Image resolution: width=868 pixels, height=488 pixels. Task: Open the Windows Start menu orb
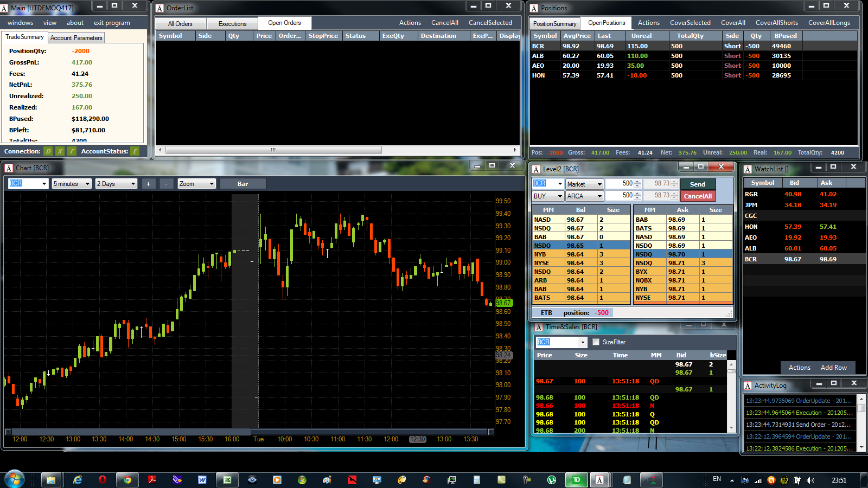pyautogui.click(x=15, y=479)
